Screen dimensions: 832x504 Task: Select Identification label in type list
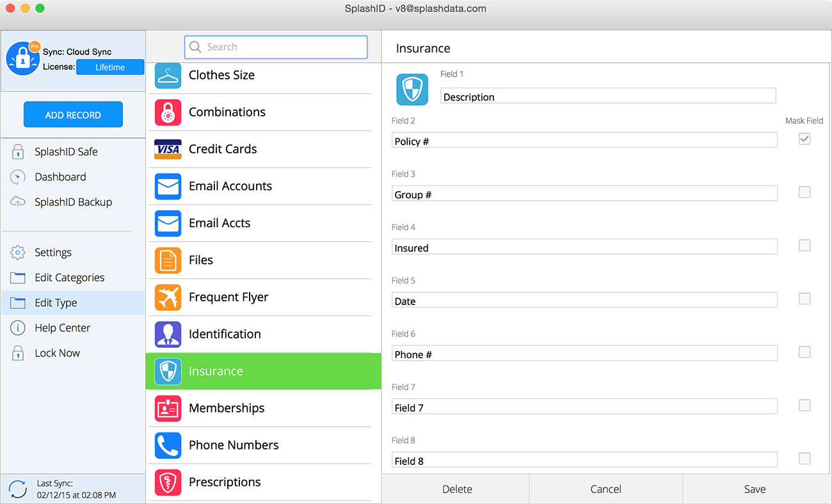[225, 335]
